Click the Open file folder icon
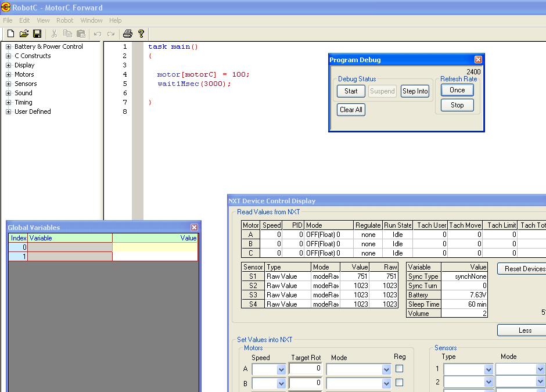Screen dimensions: 546x392 (x=24, y=34)
